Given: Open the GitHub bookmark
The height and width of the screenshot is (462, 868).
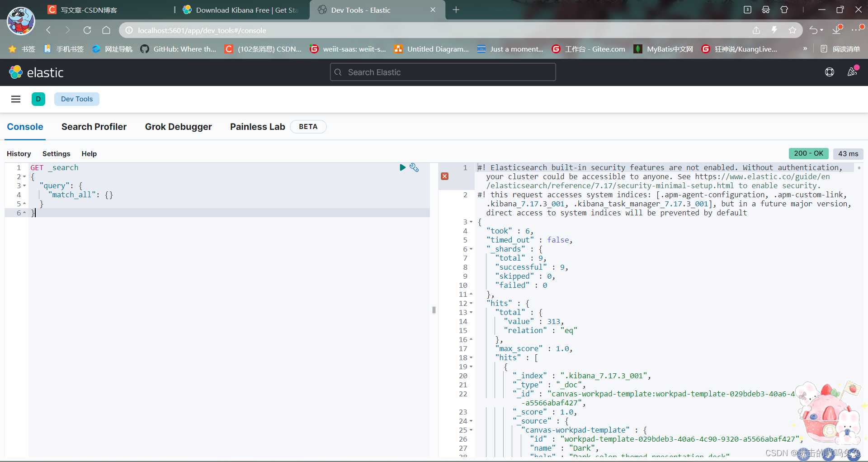Looking at the screenshot, I should pyautogui.click(x=179, y=49).
